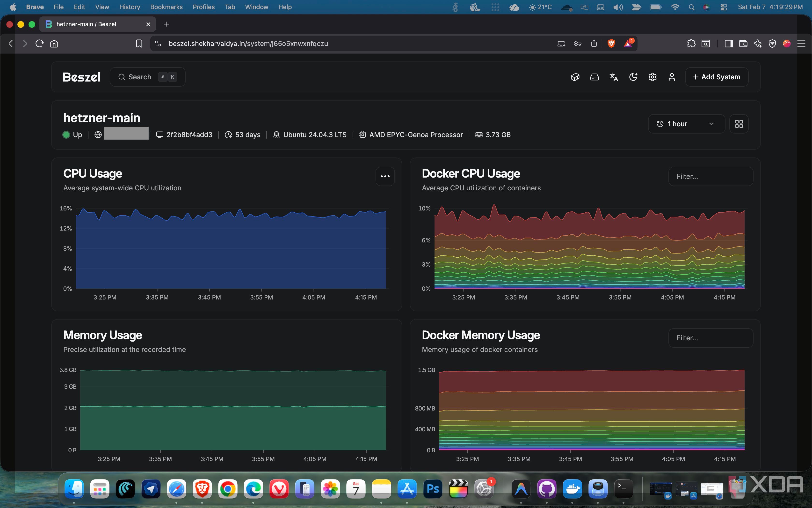
Task: Open Brave Wallet icon
Action: pos(743,44)
